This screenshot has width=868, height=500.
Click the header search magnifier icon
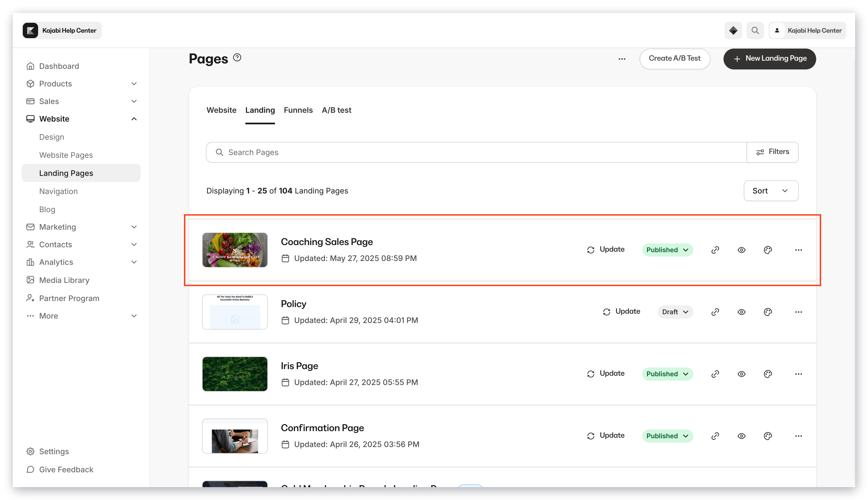pos(755,30)
